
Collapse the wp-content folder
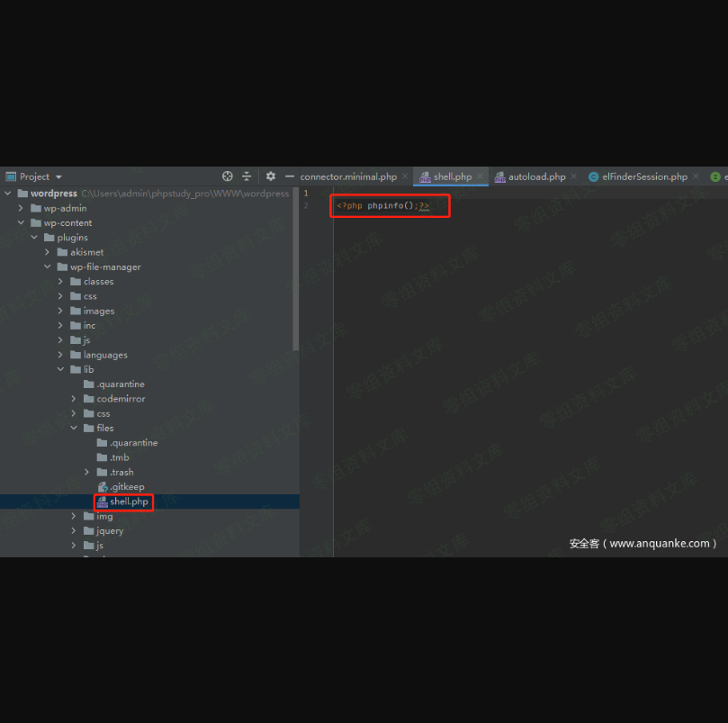click(x=22, y=223)
